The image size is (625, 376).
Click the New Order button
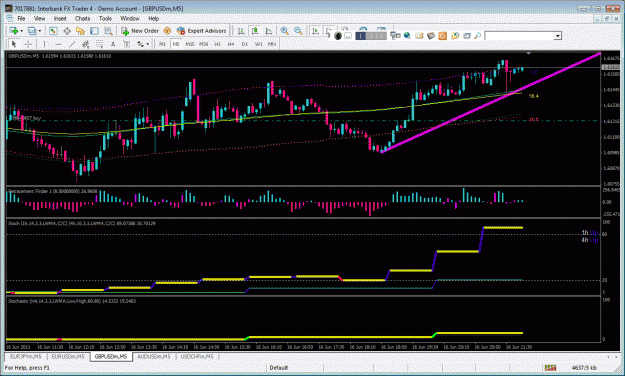pyautogui.click(x=140, y=31)
